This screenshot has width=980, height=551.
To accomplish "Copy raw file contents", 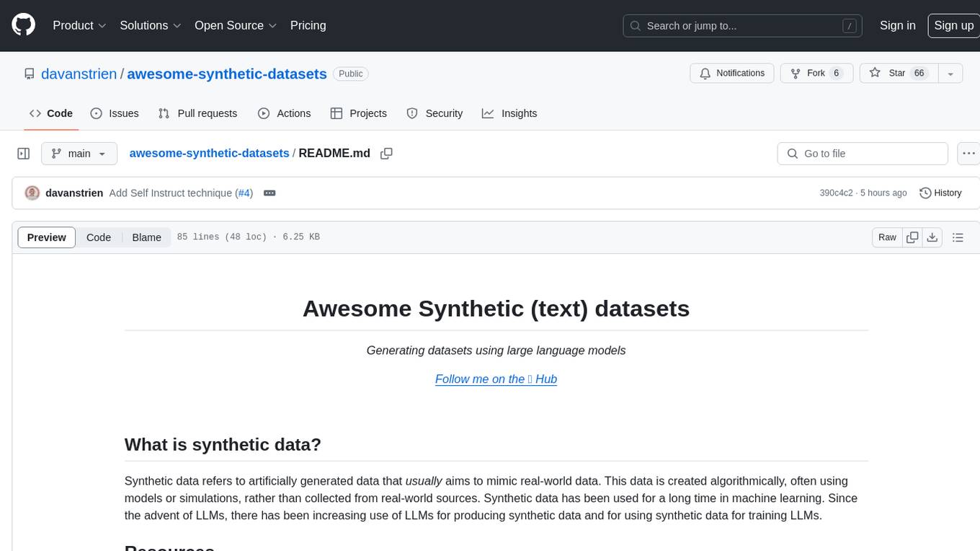I will (913, 237).
